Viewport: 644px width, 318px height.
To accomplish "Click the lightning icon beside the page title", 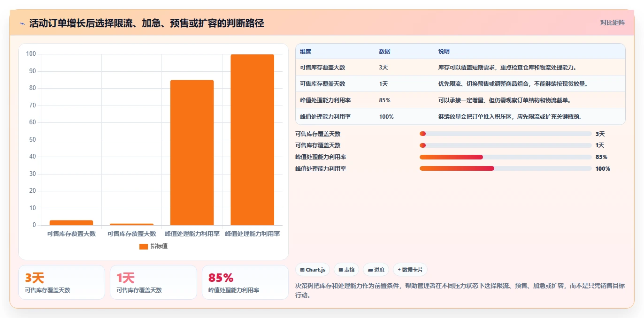I will 22,23.
